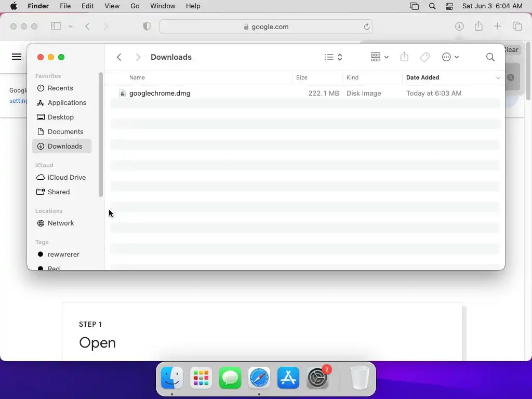This screenshot has height=399, width=532.
Task: Open the Group By options dropdown
Action: pos(379,57)
